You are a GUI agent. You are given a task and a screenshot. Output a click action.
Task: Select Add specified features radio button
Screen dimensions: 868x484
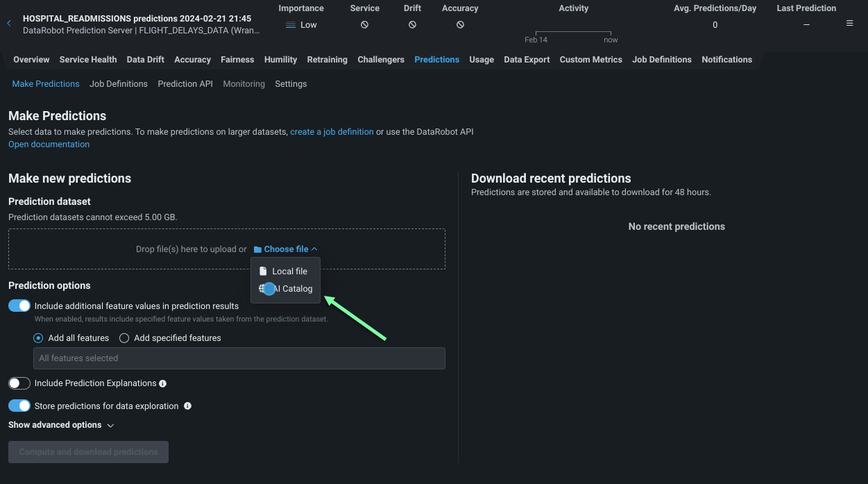(x=124, y=338)
